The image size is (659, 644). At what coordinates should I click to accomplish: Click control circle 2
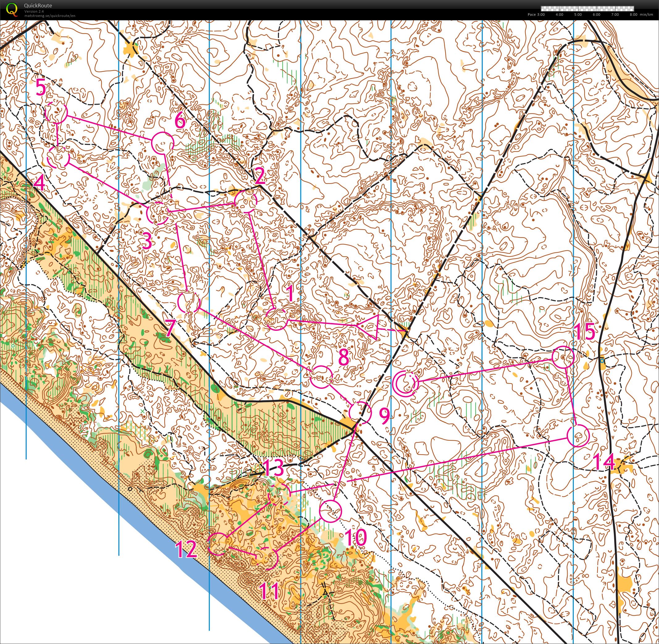246,202
